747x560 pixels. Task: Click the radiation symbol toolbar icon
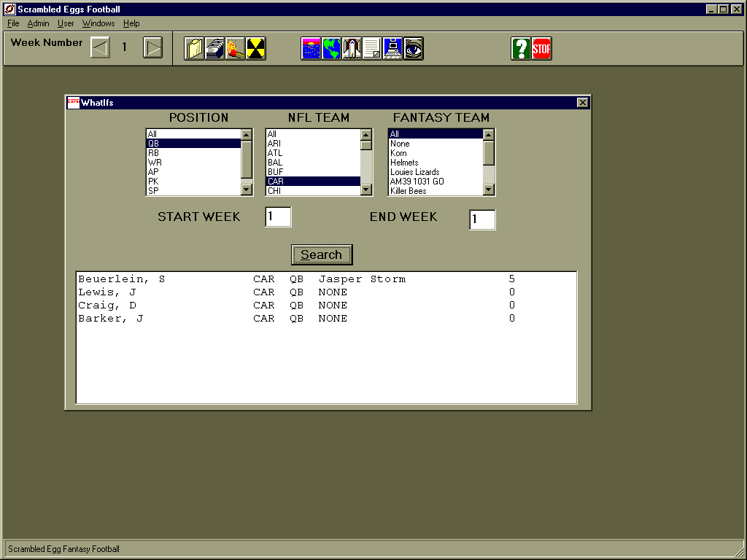(255, 49)
